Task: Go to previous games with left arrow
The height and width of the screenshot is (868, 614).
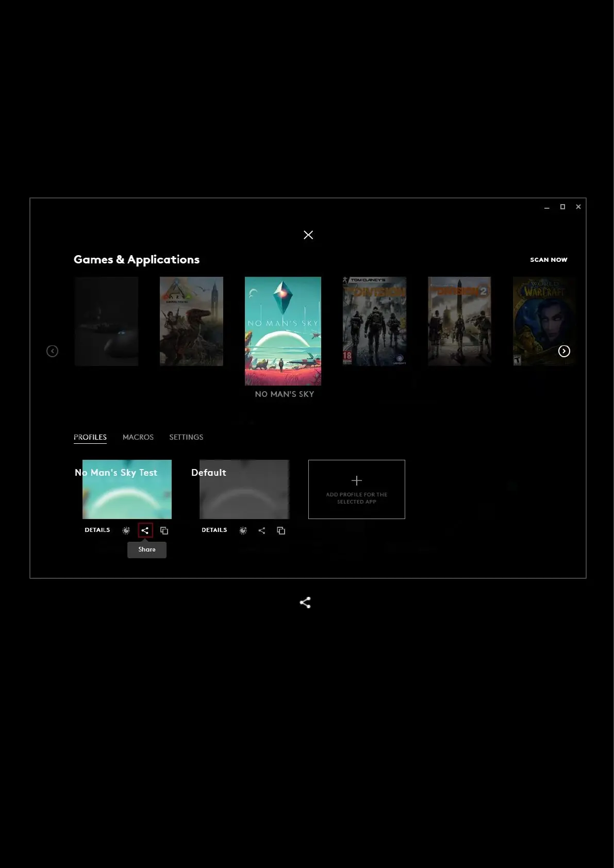Action: click(52, 351)
